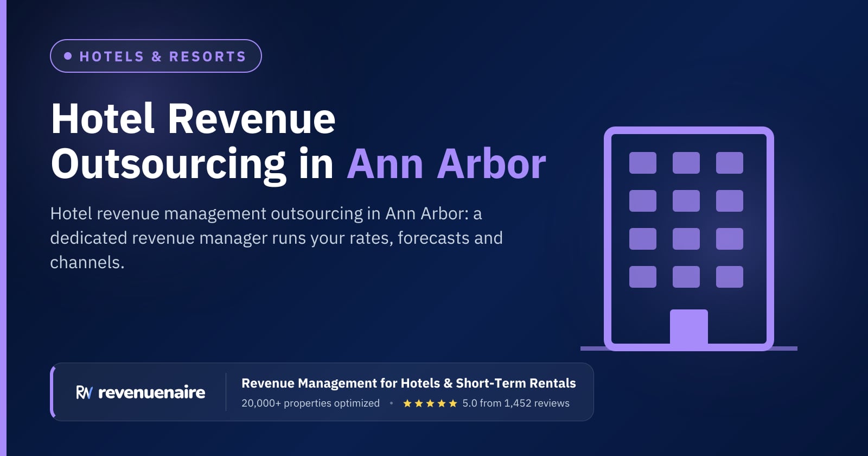868x456 pixels.
Task: Click the '5.0 from 1,452 reviews' text
Action: pyautogui.click(x=516, y=403)
